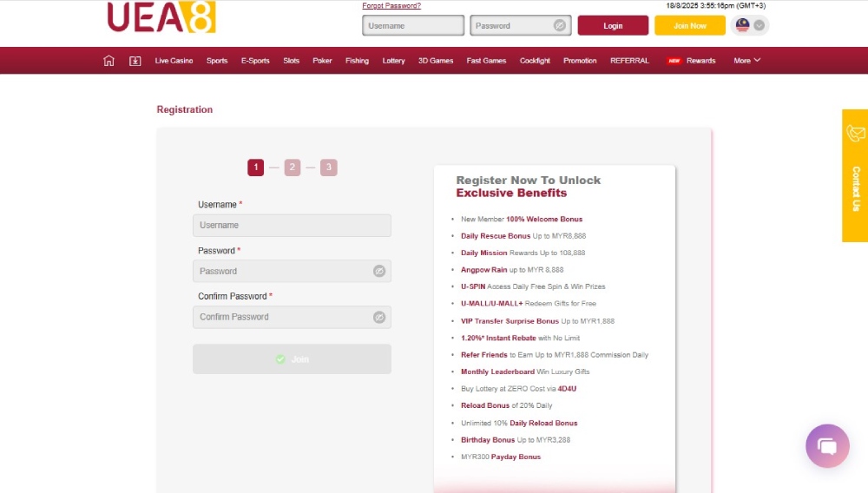Click 'Birthday Bonus' benefit text
The width and height of the screenshot is (868, 493).
pyautogui.click(x=488, y=440)
